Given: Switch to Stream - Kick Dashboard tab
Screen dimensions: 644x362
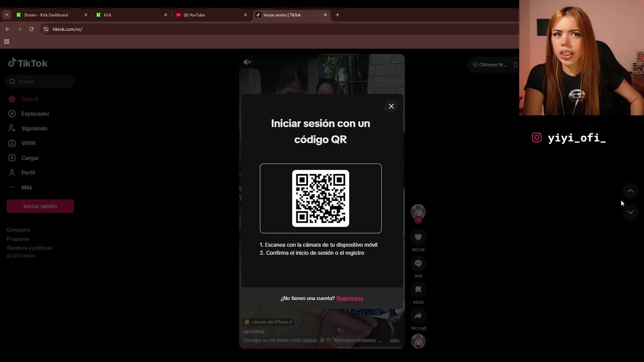Looking at the screenshot, I should click(x=46, y=15).
